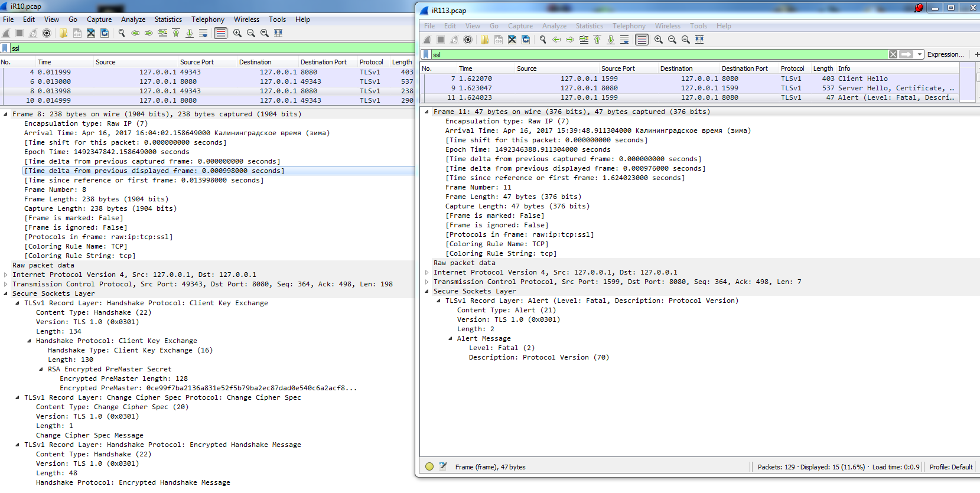
Task: Zoom in on iR10.pcap packet text
Action: pyautogui.click(x=237, y=33)
